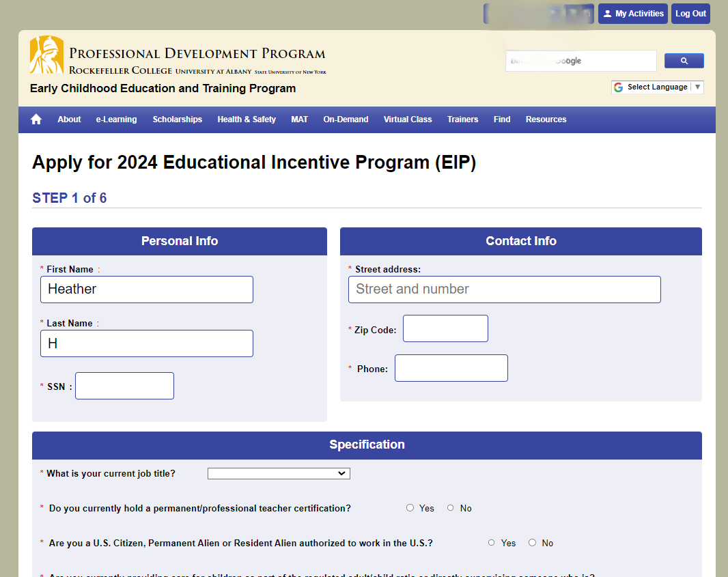Click inside the SSN input field
The width and height of the screenshot is (728, 577).
pos(124,385)
